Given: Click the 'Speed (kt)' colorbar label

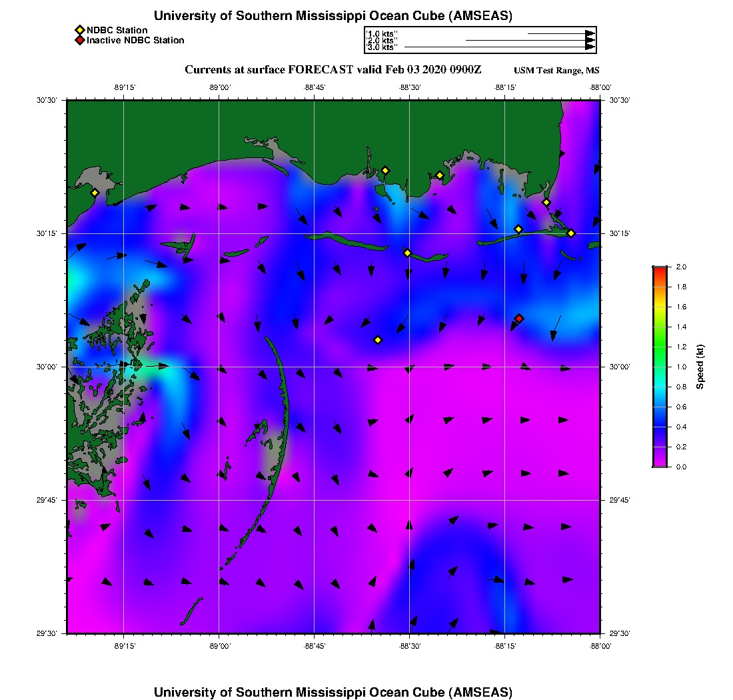Looking at the screenshot, I should (x=700, y=367).
